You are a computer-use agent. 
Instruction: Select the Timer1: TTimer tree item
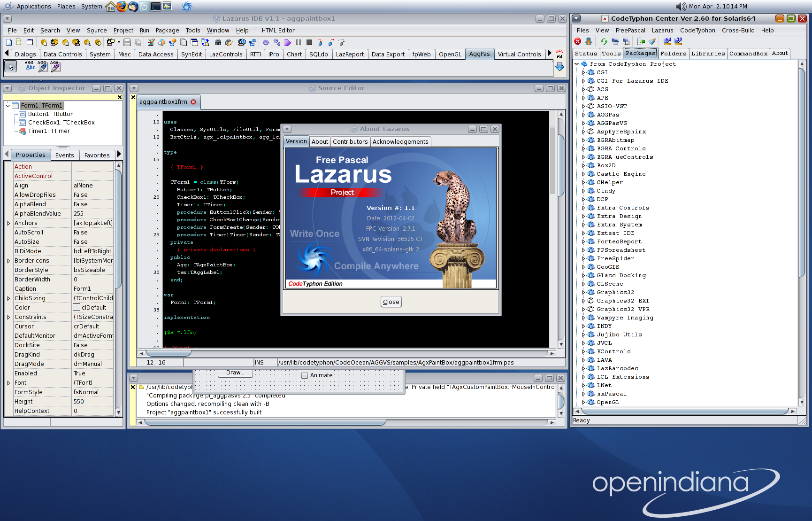49,131
